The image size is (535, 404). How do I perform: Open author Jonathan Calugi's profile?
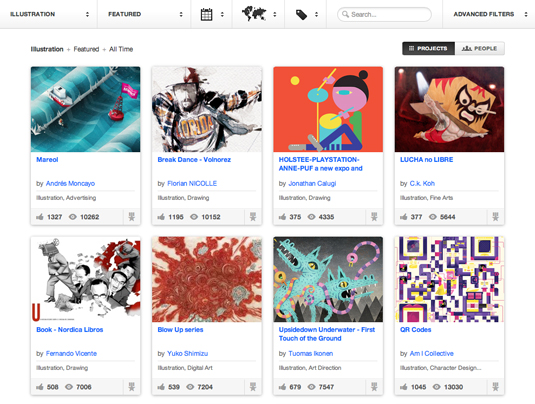coord(312,184)
